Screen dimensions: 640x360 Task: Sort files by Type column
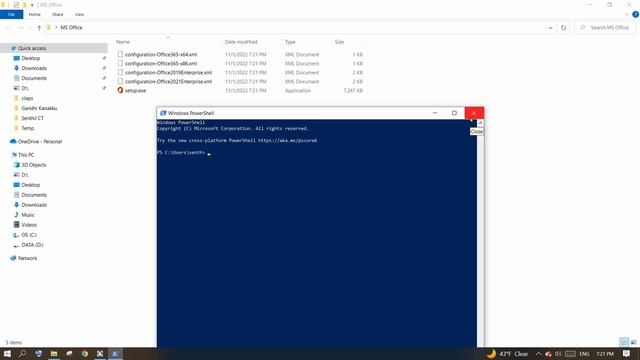[290, 42]
